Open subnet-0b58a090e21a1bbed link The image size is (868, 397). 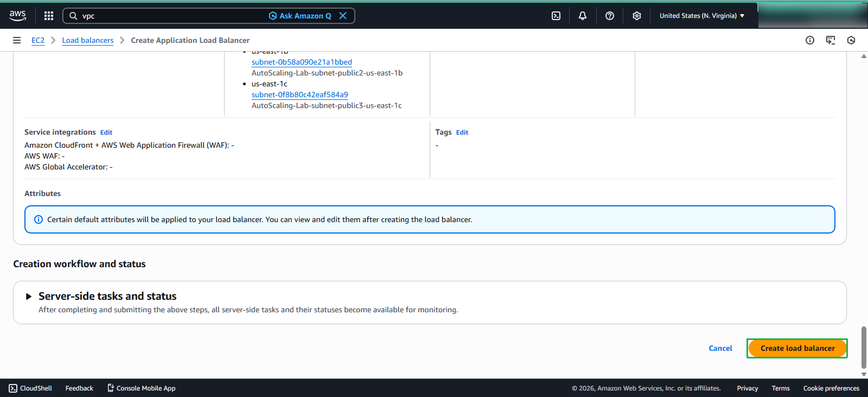[x=302, y=62]
